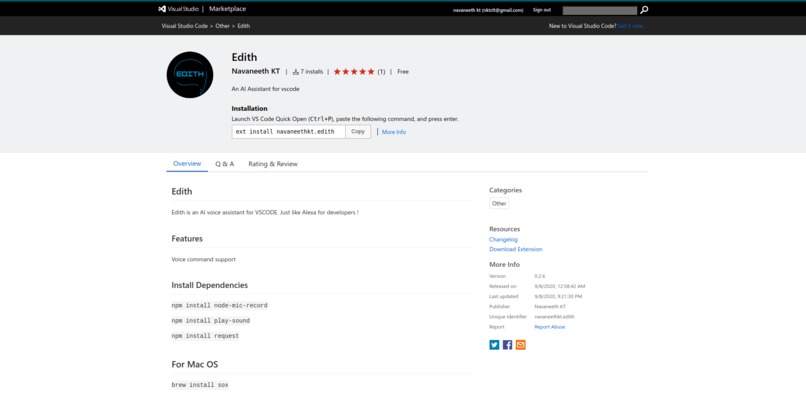Click the Free price label
This screenshot has width=806, height=400.
coord(403,72)
